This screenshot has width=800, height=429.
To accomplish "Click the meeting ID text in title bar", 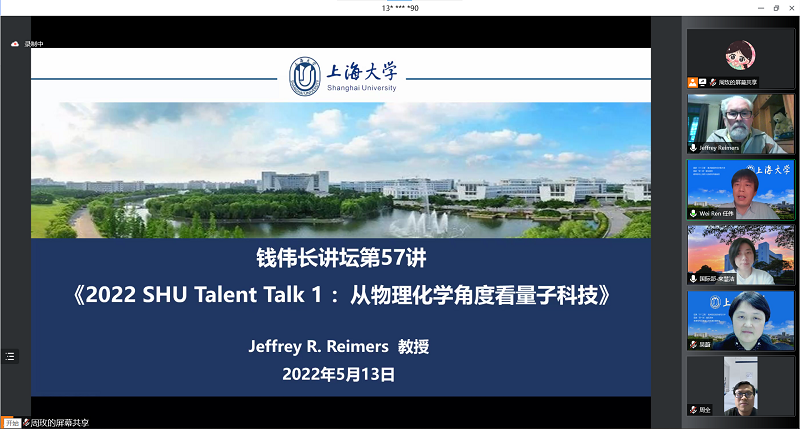I will pyautogui.click(x=400, y=8).
